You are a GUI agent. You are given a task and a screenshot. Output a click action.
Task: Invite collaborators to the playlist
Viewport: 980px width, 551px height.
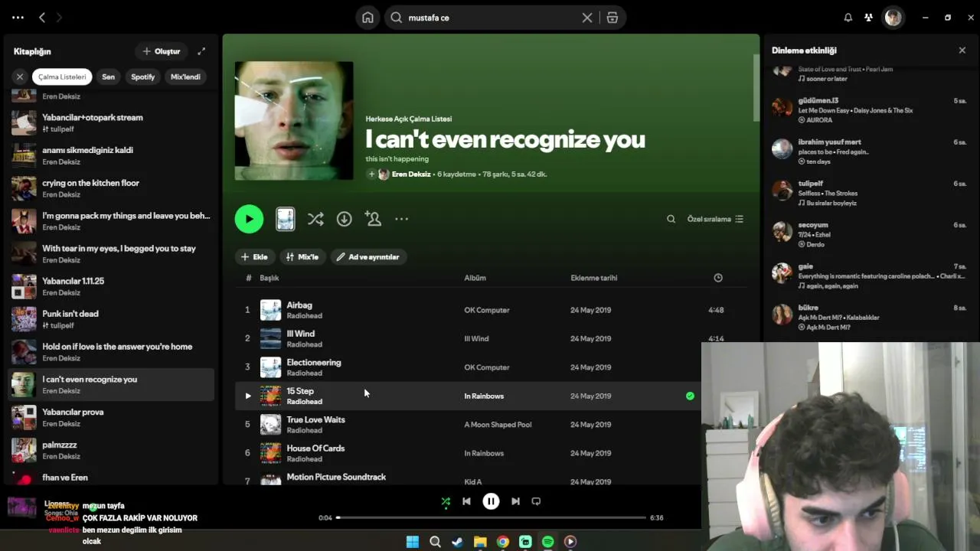(x=373, y=219)
